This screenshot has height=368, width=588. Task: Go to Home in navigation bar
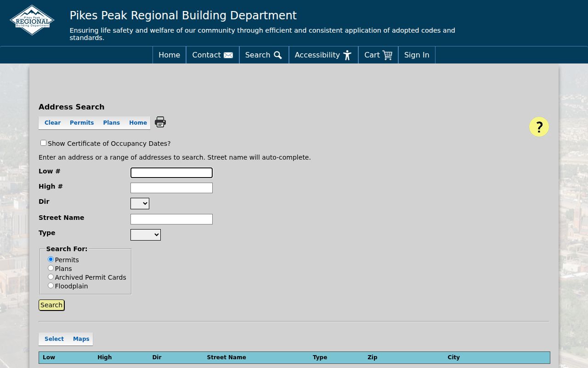[x=169, y=55]
